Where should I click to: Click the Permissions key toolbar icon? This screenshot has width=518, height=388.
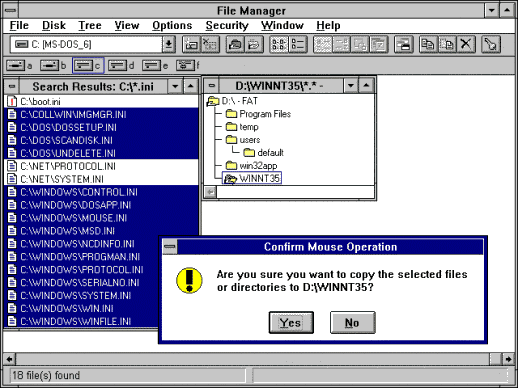(491, 44)
